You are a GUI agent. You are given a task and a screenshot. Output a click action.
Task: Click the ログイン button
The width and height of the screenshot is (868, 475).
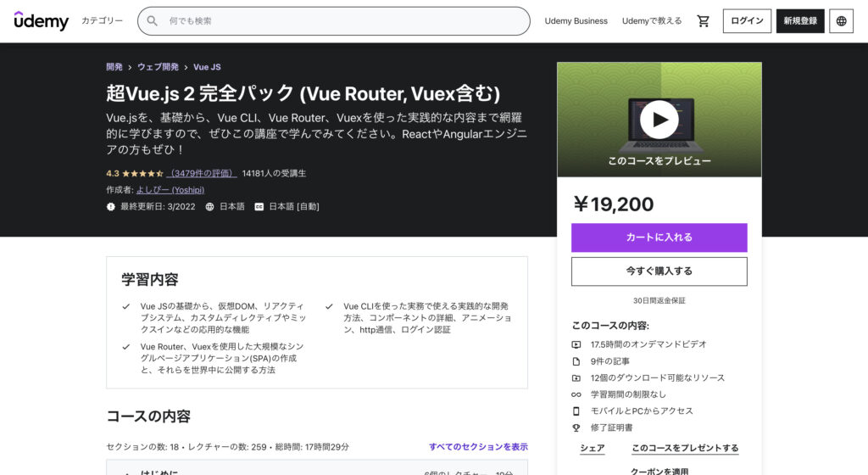click(747, 21)
